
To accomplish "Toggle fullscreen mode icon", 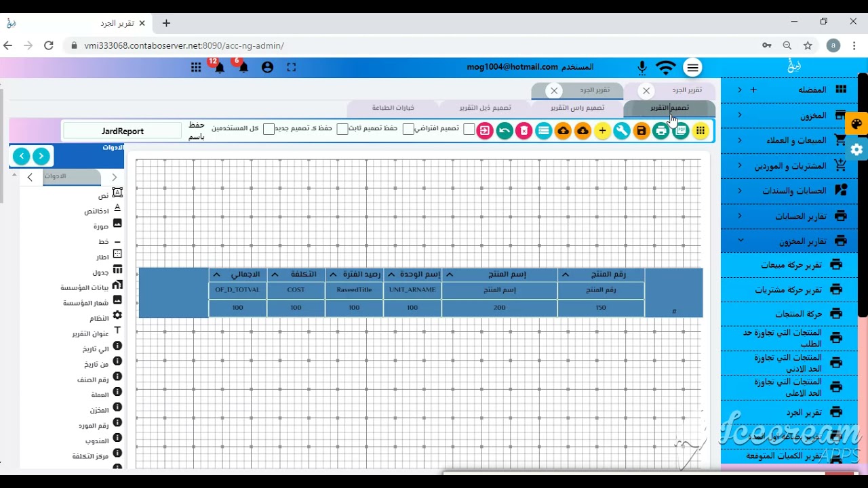I will pos(291,67).
